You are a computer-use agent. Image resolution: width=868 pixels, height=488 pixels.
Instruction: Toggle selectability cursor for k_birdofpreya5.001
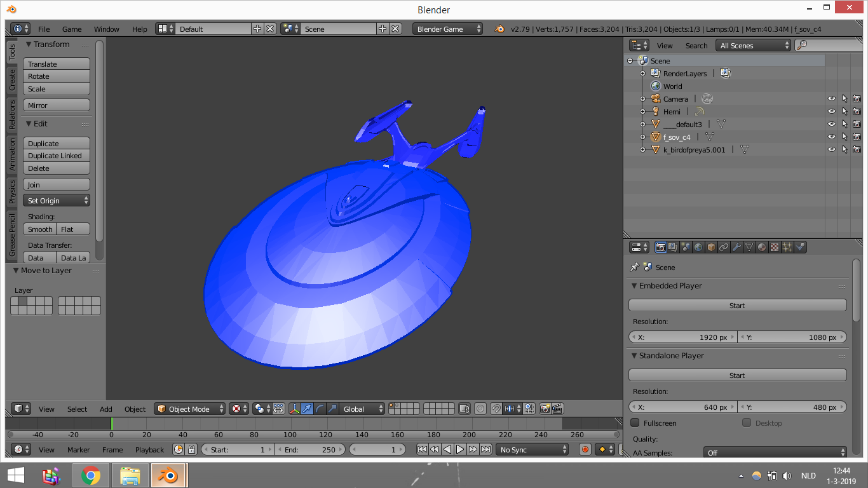point(844,149)
